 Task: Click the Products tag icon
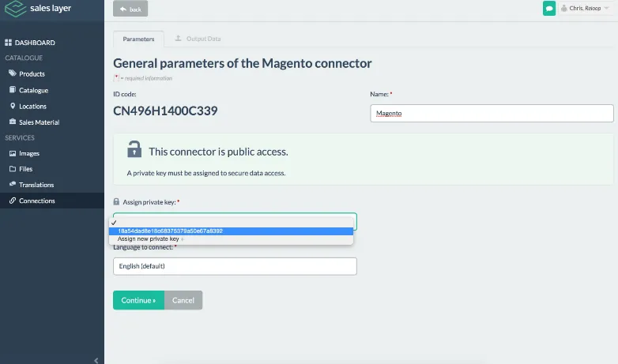13,73
